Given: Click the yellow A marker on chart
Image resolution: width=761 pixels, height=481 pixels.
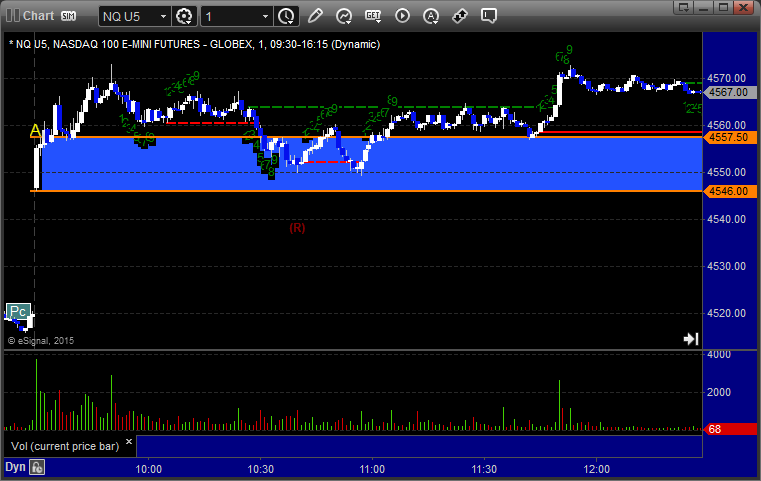Looking at the screenshot, I should pyautogui.click(x=35, y=130).
